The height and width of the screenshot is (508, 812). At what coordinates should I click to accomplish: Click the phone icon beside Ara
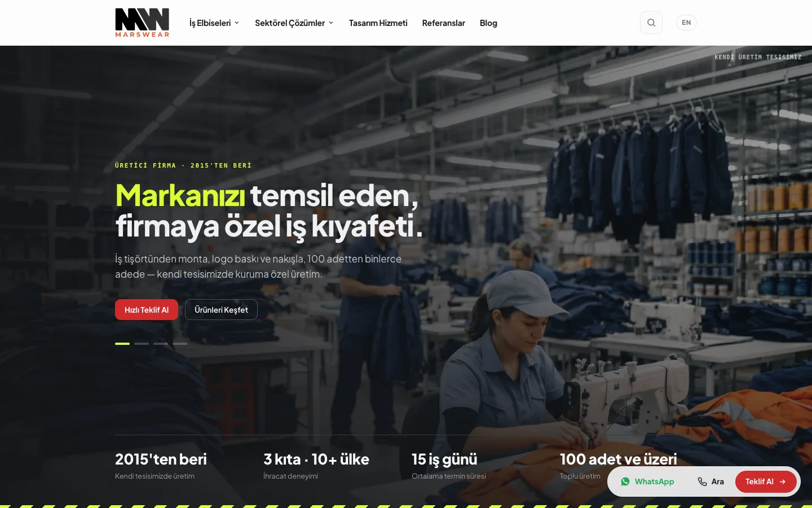pyautogui.click(x=702, y=481)
